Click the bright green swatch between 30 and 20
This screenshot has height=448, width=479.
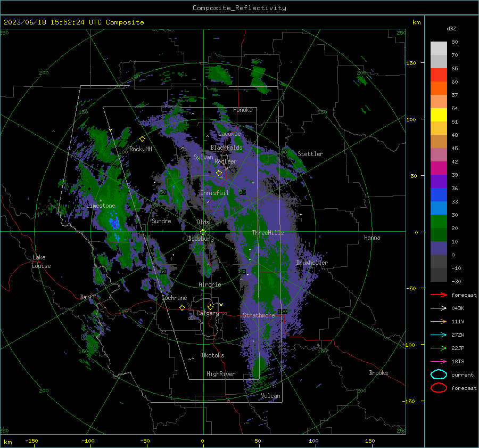point(439,221)
